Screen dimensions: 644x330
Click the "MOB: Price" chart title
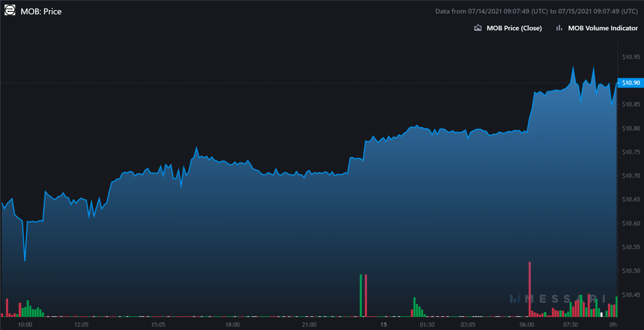[41, 11]
